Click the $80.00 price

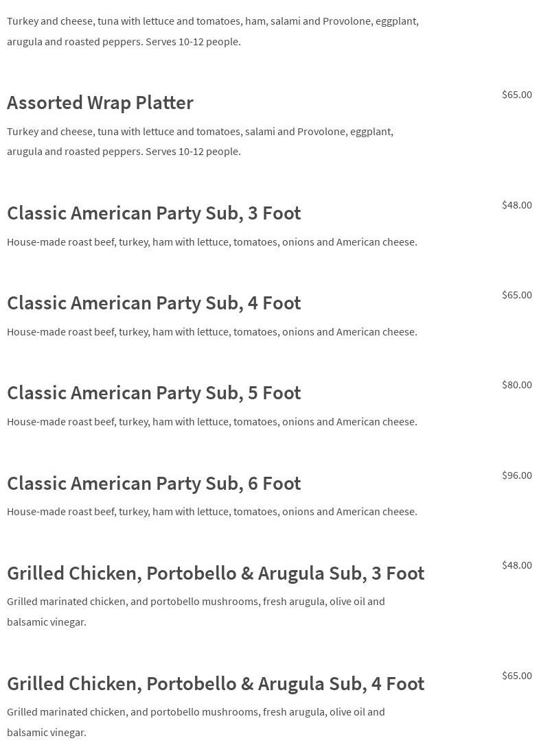(516, 385)
